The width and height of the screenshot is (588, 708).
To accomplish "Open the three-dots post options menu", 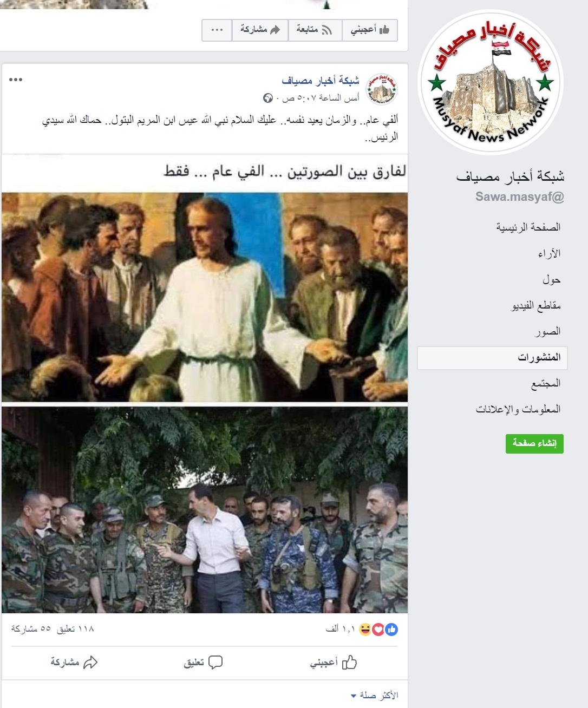I will click(16, 80).
